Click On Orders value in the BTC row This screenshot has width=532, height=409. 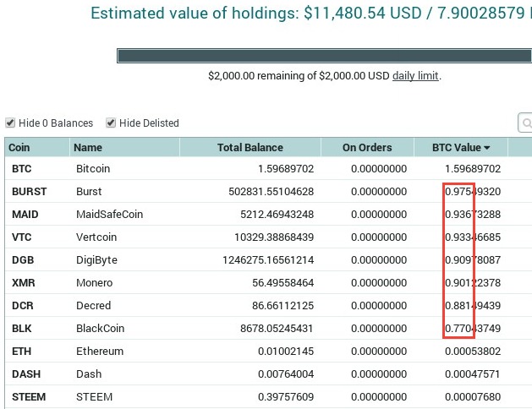click(379, 169)
